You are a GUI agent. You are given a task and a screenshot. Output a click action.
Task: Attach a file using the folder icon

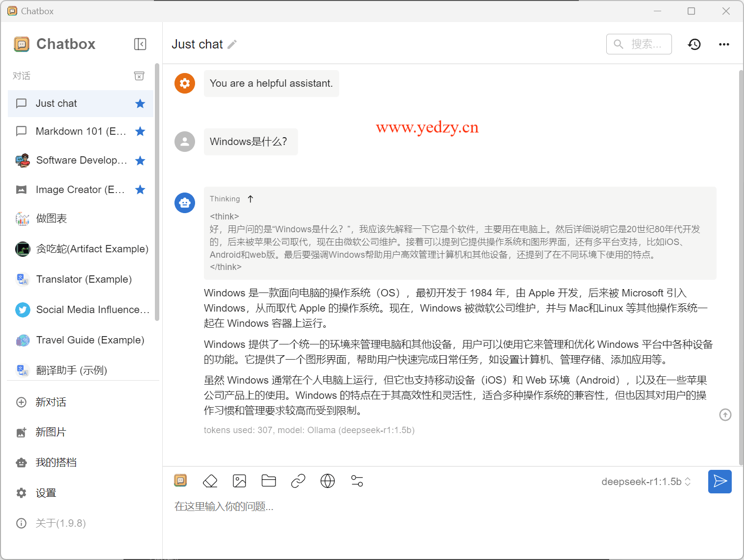click(269, 481)
